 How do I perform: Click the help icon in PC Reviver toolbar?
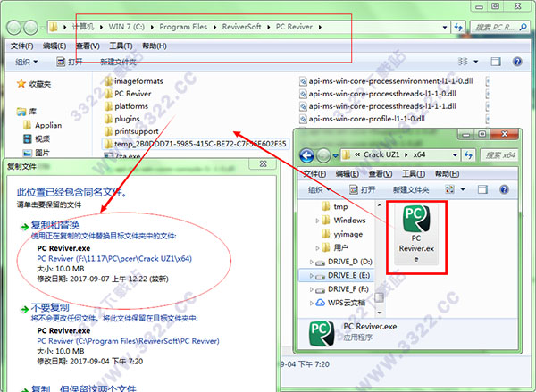(x=517, y=62)
